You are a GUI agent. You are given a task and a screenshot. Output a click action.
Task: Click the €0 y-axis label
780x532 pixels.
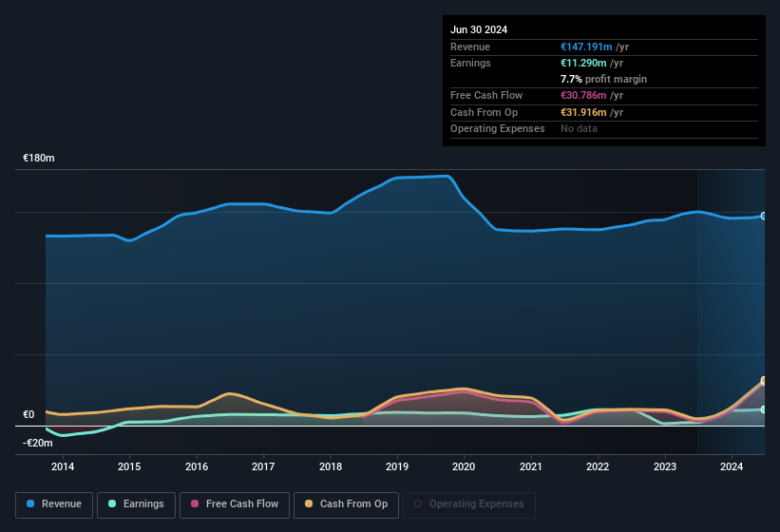coord(29,414)
